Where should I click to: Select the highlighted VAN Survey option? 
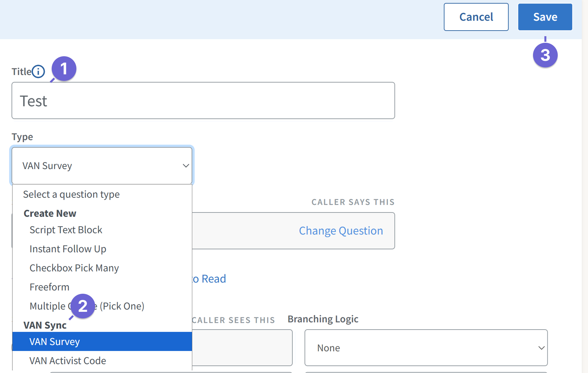tap(102, 341)
